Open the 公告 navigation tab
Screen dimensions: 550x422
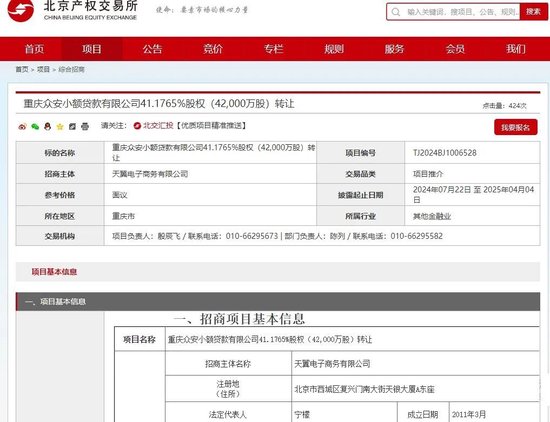[x=152, y=49]
